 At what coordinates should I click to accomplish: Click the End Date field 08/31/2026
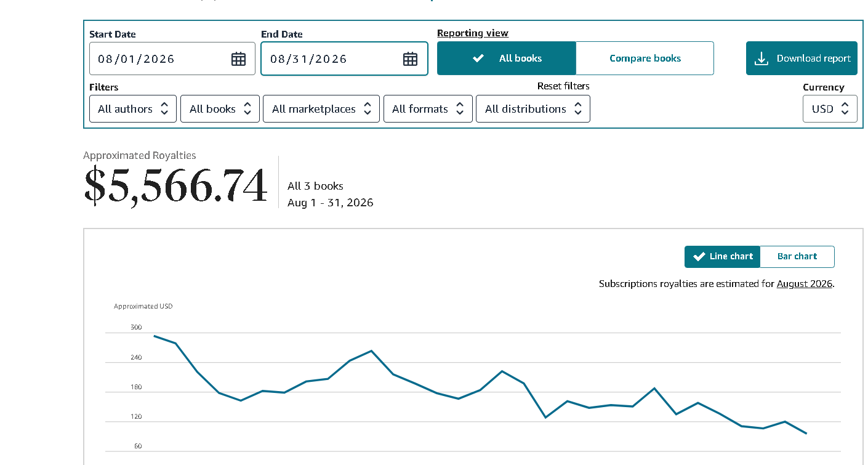(x=344, y=59)
